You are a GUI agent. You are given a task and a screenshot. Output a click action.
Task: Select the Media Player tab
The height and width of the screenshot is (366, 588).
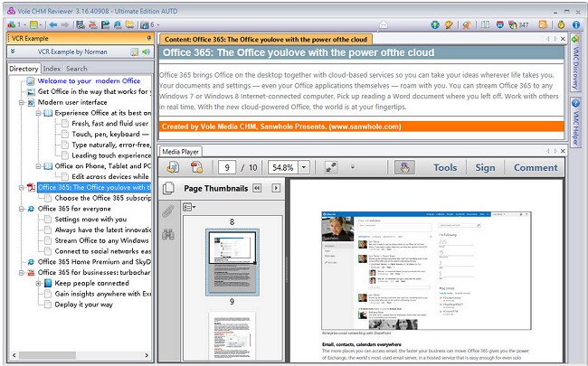(180, 152)
